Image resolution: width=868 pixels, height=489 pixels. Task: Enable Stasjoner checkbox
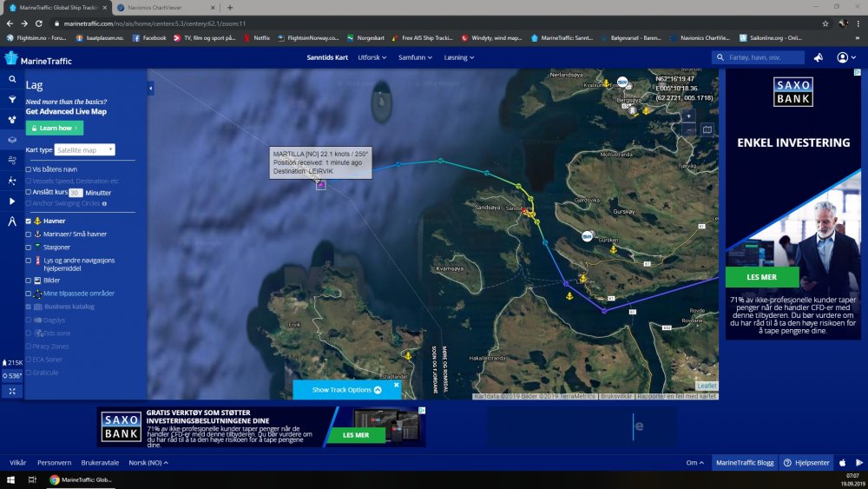(29, 248)
